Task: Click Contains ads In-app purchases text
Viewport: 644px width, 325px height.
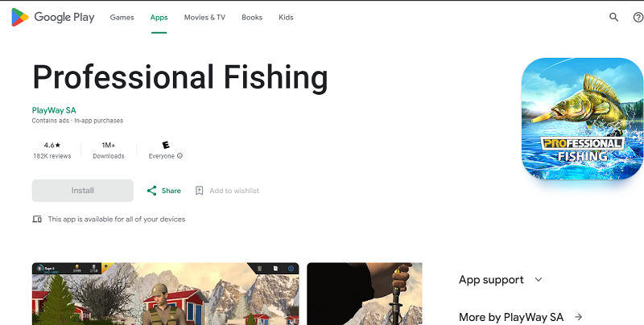Action: pyautogui.click(x=77, y=121)
